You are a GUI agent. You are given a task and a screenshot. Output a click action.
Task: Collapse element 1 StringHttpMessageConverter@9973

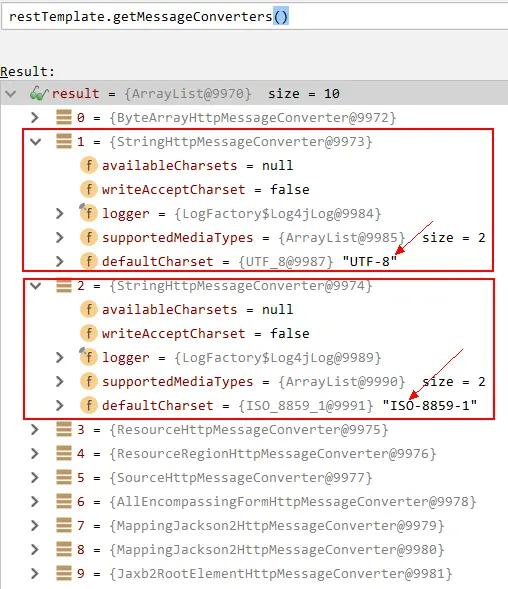(x=36, y=142)
